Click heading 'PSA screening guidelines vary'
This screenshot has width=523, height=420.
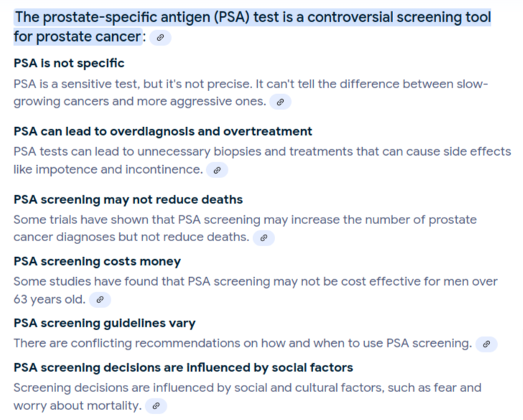tap(104, 323)
